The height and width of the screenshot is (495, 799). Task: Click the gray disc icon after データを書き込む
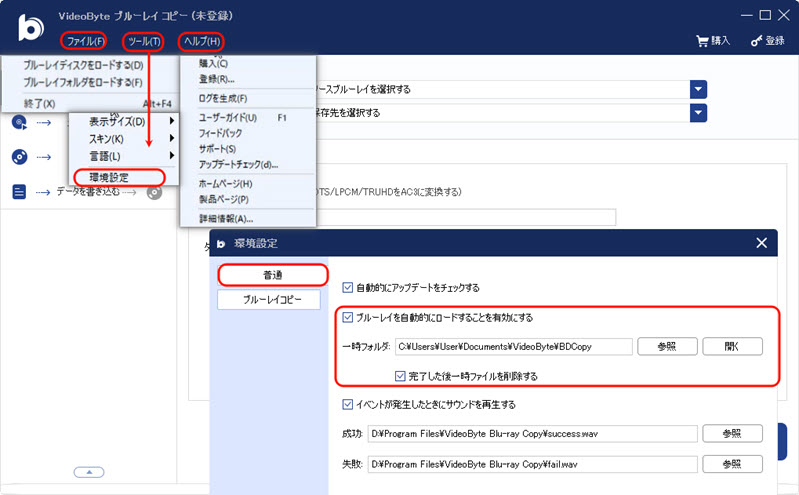pyautogui.click(x=154, y=192)
